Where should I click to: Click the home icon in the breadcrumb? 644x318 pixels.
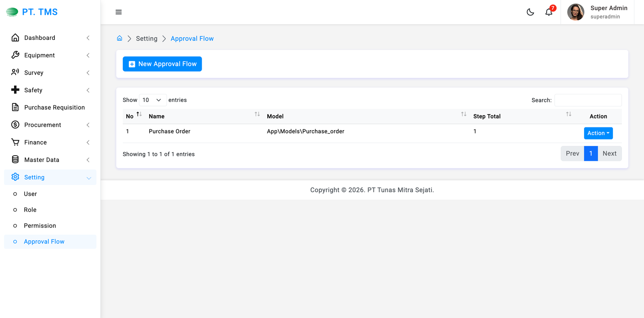(x=120, y=38)
